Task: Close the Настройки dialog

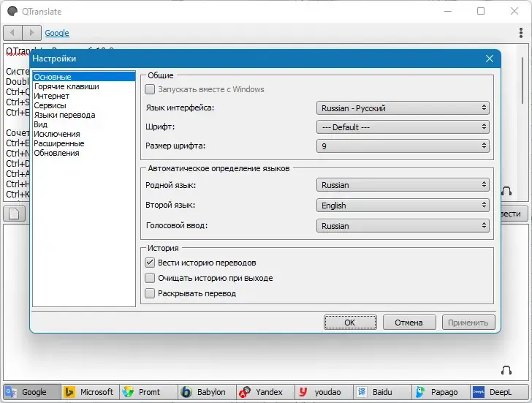Action: click(x=490, y=59)
